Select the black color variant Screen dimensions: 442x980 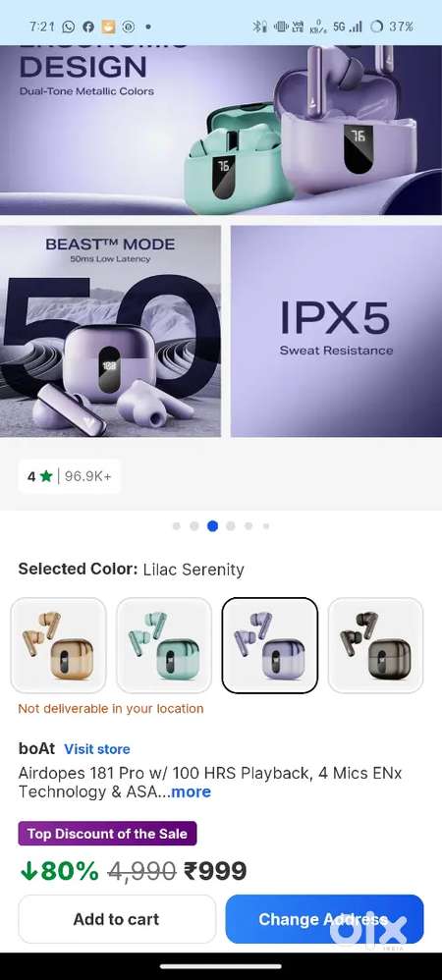376,645
